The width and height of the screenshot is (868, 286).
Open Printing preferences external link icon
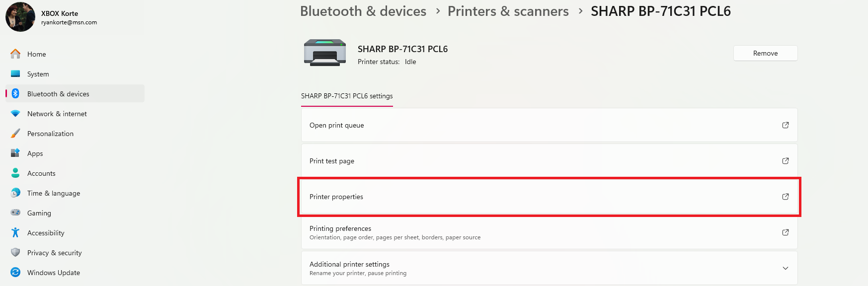click(785, 232)
